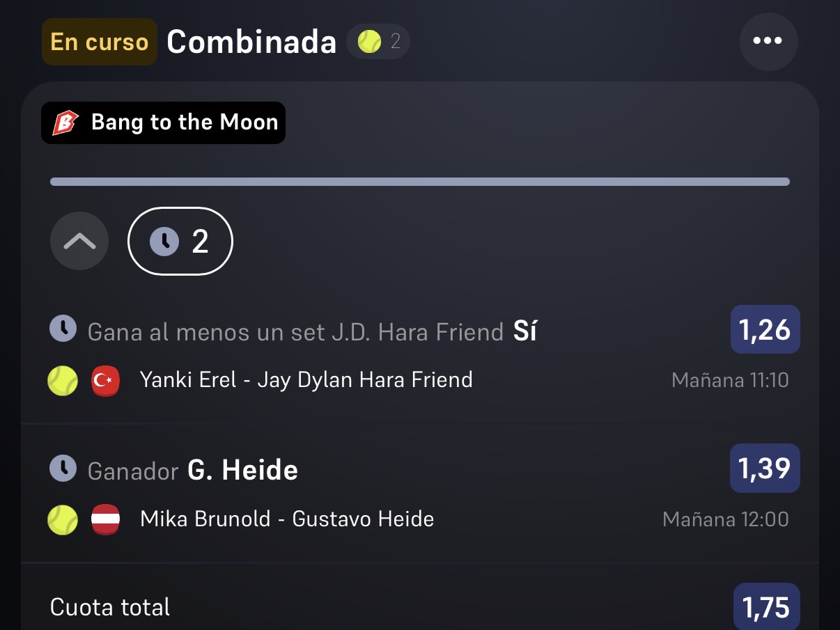The width and height of the screenshot is (840, 630).
Task: Tap the Bang red B logo
Action: pyautogui.click(x=66, y=123)
